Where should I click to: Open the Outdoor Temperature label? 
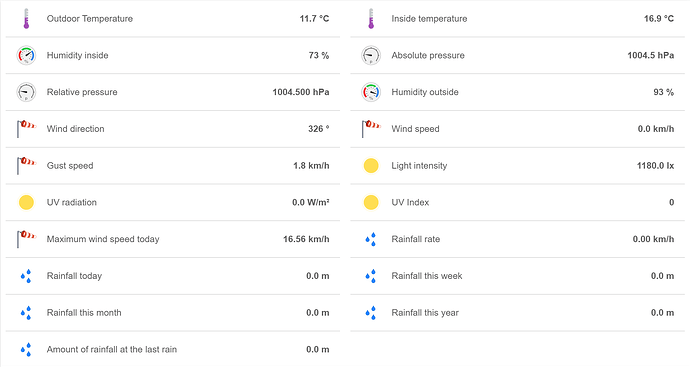(x=90, y=18)
